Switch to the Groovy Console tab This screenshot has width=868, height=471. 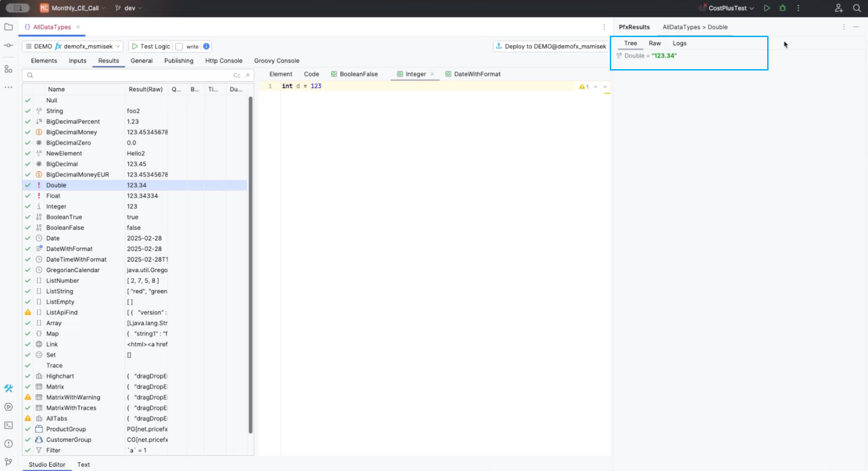point(276,61)
